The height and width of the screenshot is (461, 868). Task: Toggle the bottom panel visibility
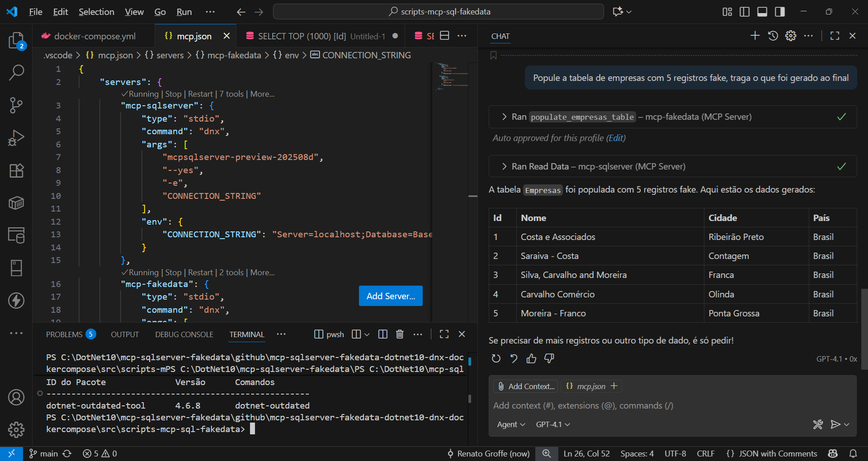(762, 12)
